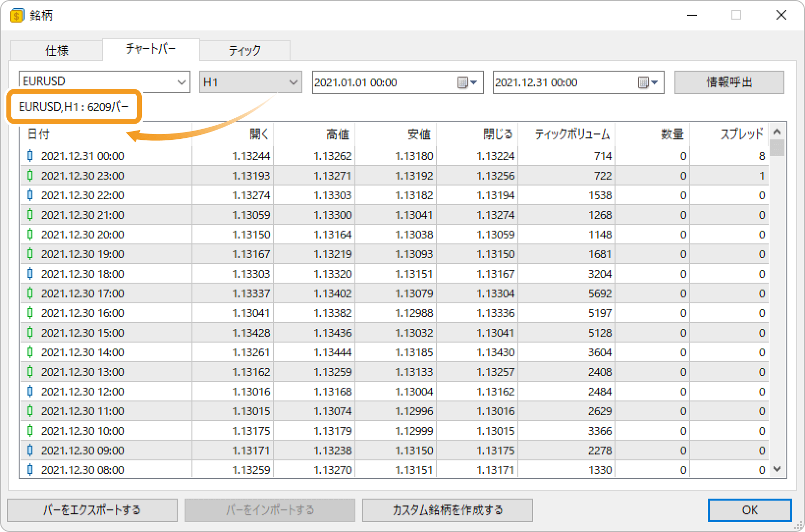The width and height of the screenshot is (805, 532).
Task: Click the 銘柄 window title icon
Action: (17, 15)
